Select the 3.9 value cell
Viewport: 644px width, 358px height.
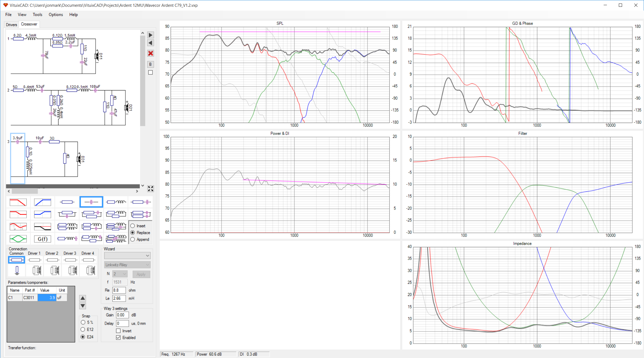tap(47, 298)
